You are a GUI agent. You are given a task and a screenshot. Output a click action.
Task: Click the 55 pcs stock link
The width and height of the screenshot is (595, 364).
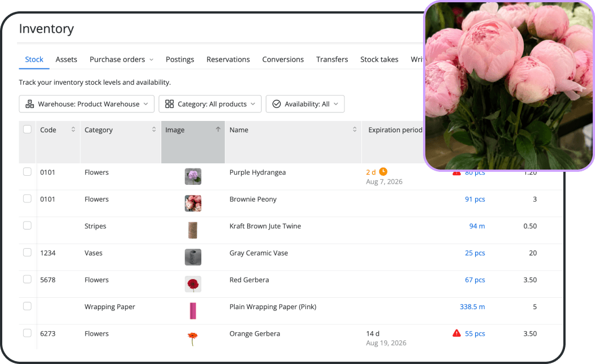pos(475,333)
